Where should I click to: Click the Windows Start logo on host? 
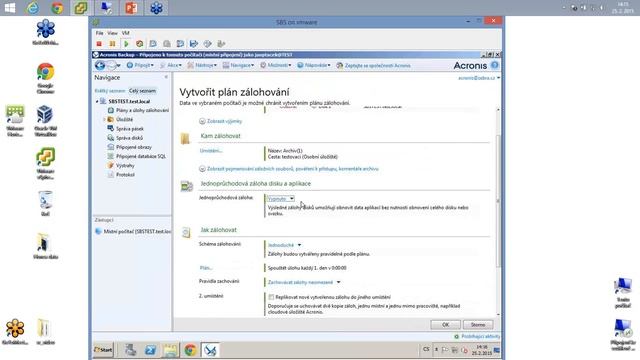pyautogui.click(x=10, y=8)
